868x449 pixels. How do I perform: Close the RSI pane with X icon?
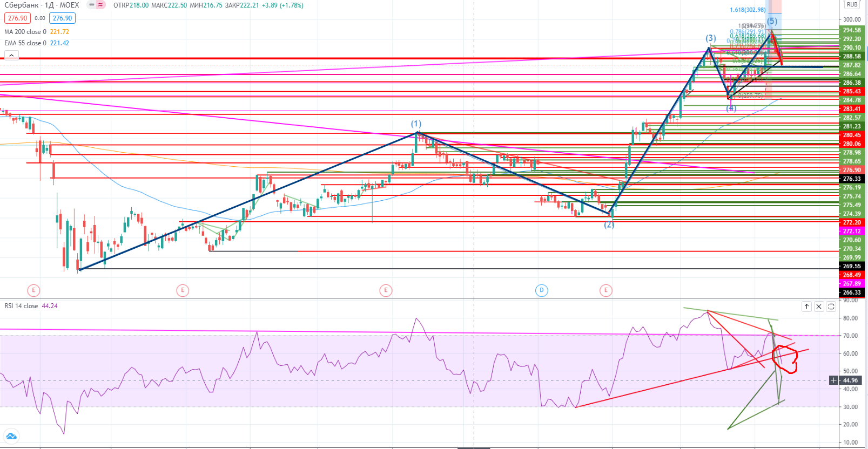pyautogui.click(x=819, y=307)
